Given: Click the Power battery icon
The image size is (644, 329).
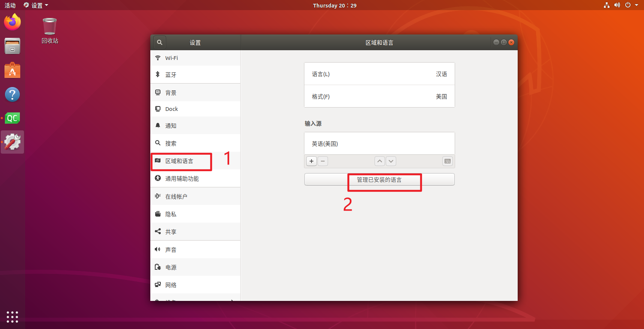Looking at the screenshot, I should (x=158, y=267).
